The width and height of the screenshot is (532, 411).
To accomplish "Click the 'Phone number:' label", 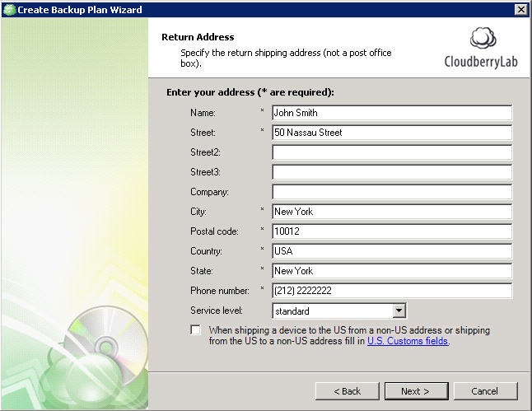I will click(220, 291).
